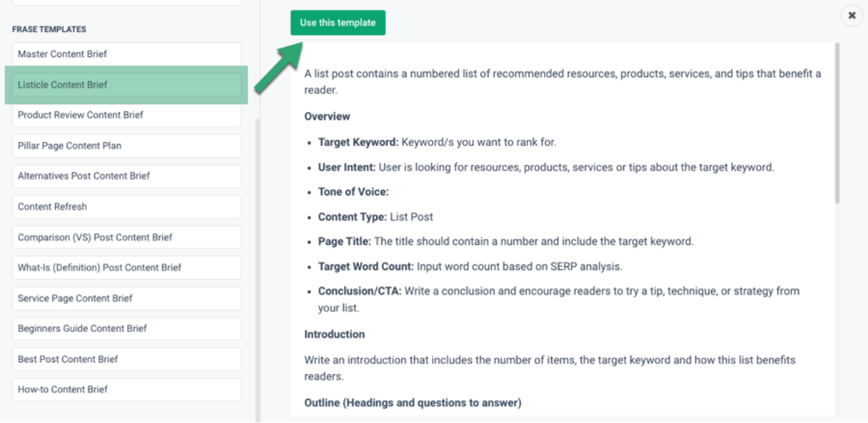Click the template list sidebar scrollbar
The width and height of the screenshot is (868, 423).
(257, 264)
